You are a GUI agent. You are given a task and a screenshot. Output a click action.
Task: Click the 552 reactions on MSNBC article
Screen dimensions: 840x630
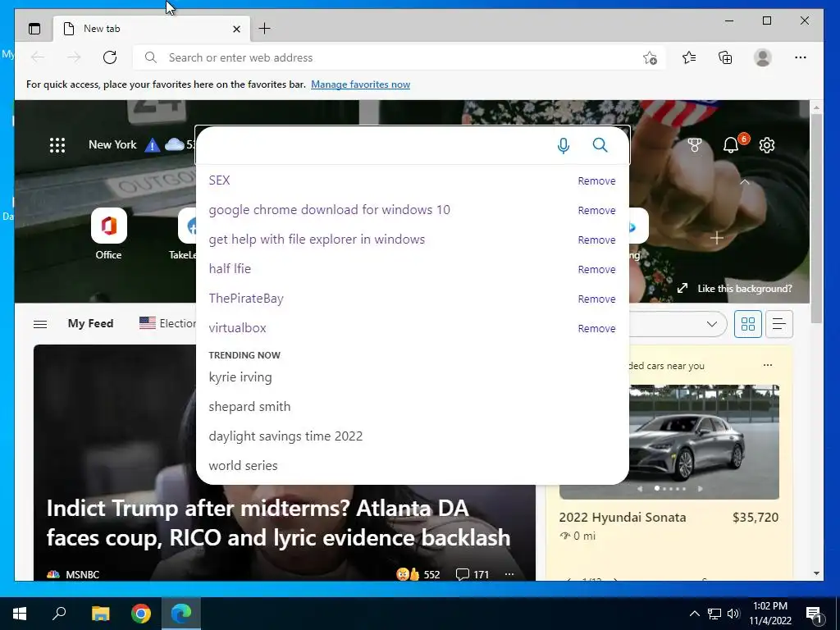pos(418,574)
